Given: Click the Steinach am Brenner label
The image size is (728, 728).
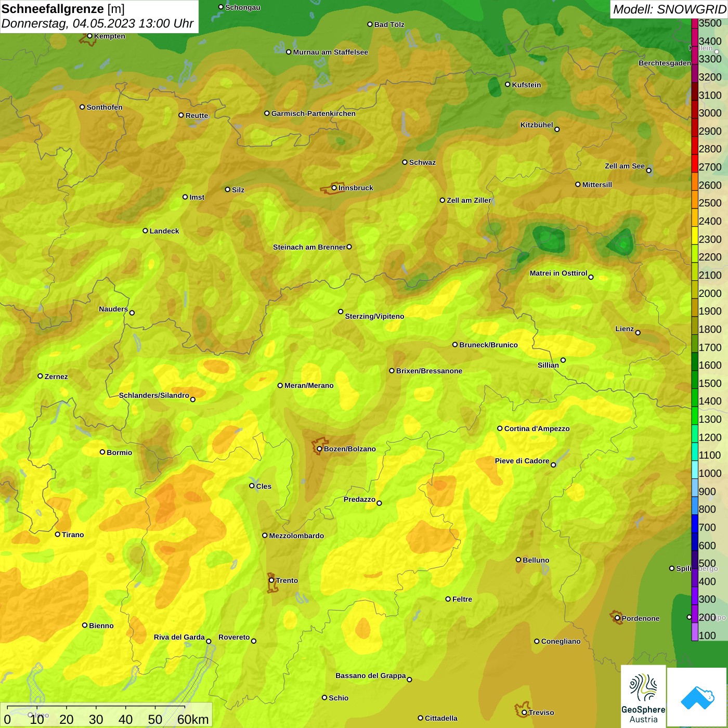Looking at the screenshot, I should pyautogui.click(x=309, y=247).
